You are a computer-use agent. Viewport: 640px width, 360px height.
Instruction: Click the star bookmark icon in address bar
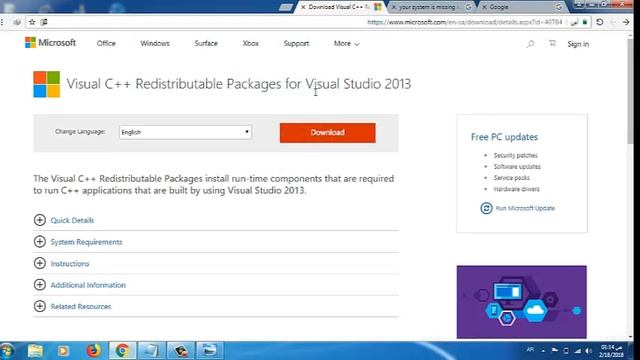pyautogui.click(x=32, y=22)
